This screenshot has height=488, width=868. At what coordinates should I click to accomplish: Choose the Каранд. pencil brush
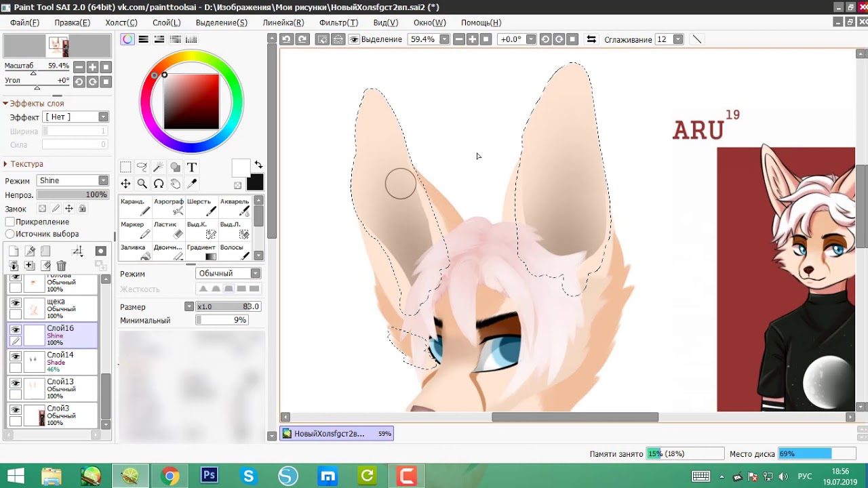pyautogui.click(x=135, y=207)
